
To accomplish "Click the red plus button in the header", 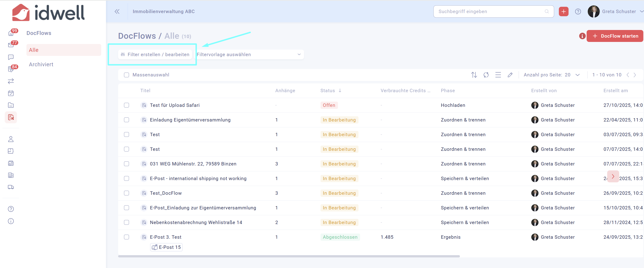I will (x=563, y=11).
